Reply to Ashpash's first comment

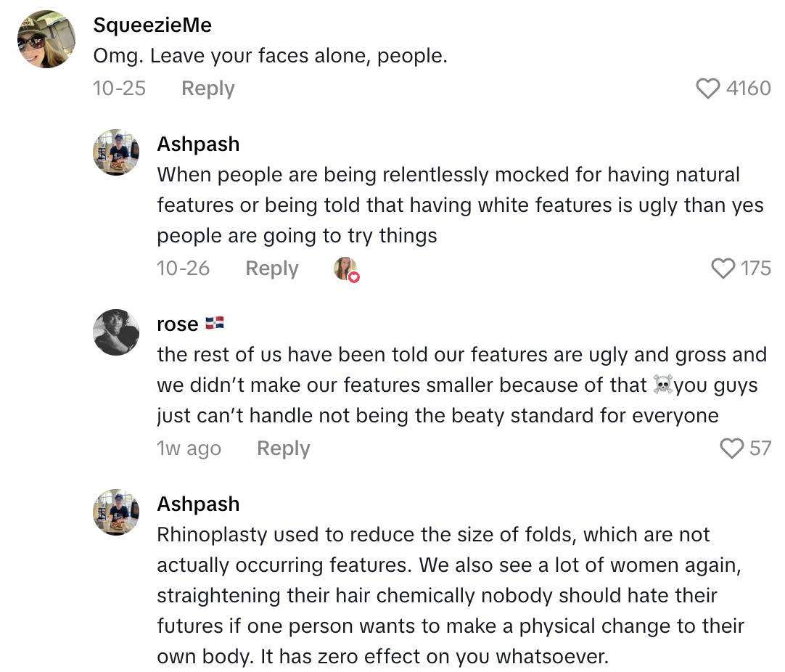tap(271, 269)
